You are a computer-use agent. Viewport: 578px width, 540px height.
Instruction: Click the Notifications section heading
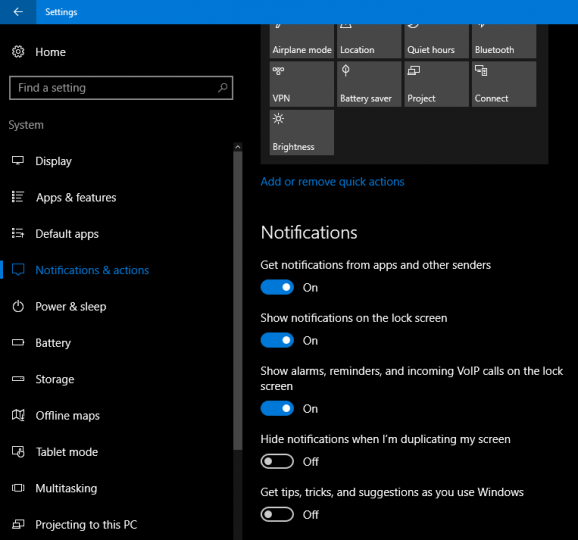tap(309, 233)
